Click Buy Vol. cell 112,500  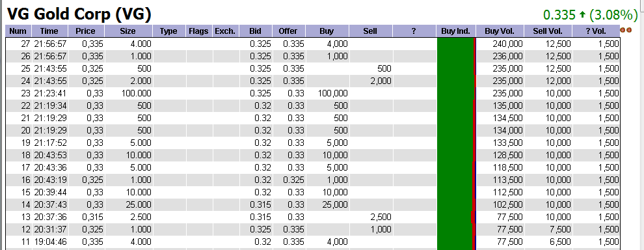[507, 192]
